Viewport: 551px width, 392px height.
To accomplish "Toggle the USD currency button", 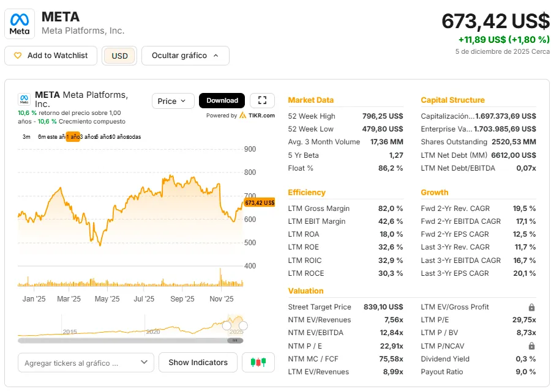I will (119, 56).
